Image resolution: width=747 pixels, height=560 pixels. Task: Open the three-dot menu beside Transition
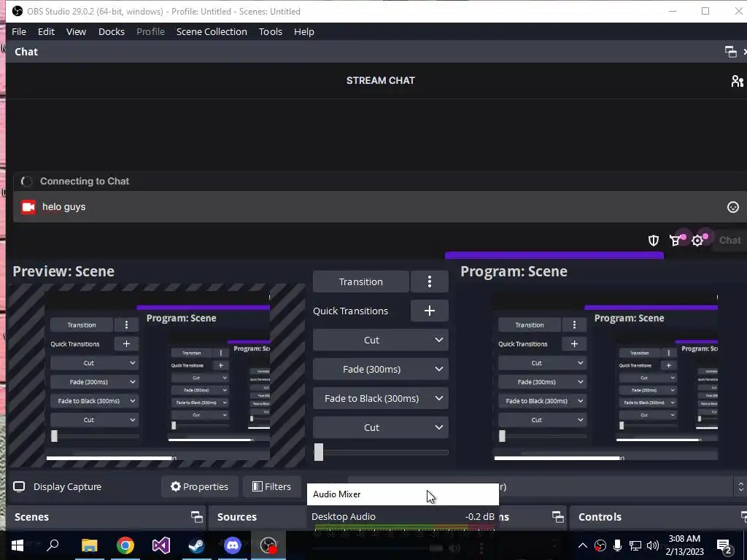(x=429, y=282)
